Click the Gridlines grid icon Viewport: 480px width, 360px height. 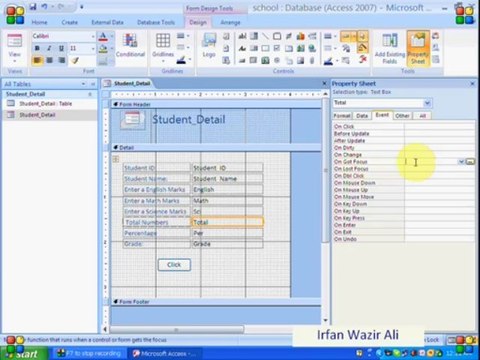[x=163, y=41]
